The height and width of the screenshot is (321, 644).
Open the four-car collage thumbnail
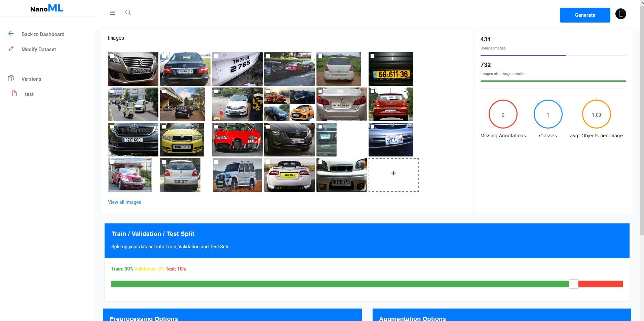point(290,104)
